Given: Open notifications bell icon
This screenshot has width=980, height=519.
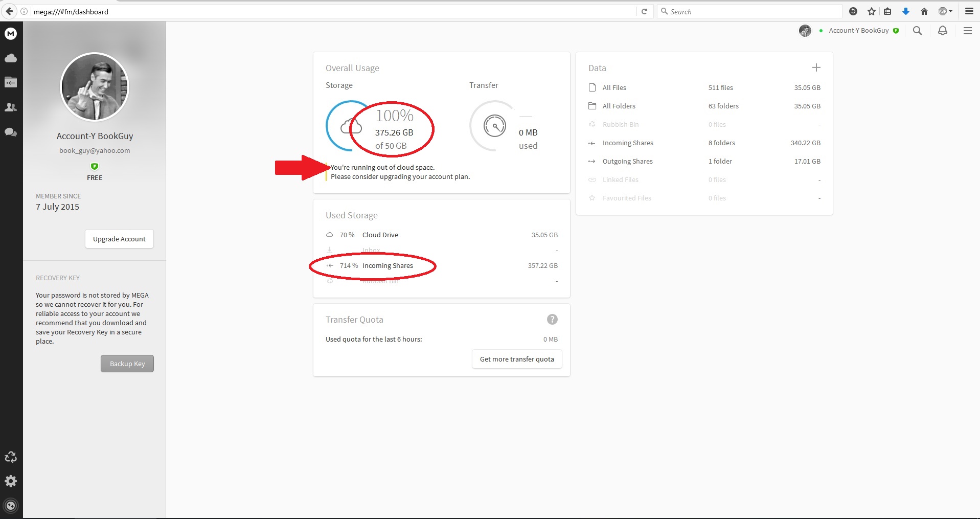Looking at the screenshot, I should click(x=943, y=31).
